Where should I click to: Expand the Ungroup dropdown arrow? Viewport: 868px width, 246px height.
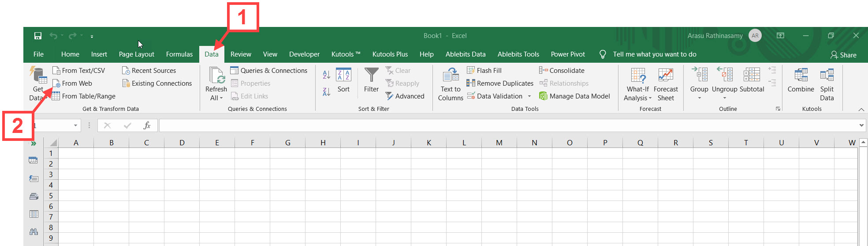pyautogui.click(x=724, y=98)
